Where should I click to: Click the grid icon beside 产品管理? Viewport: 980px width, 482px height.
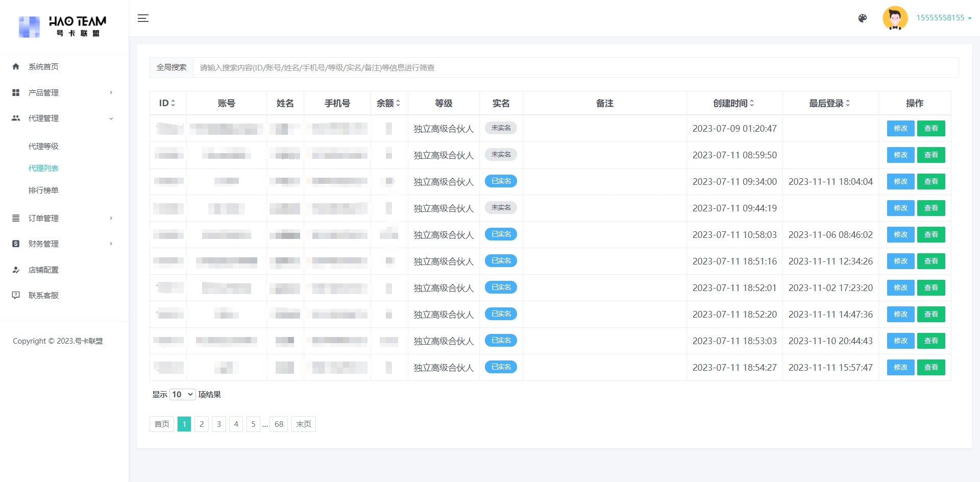[16, 92]
